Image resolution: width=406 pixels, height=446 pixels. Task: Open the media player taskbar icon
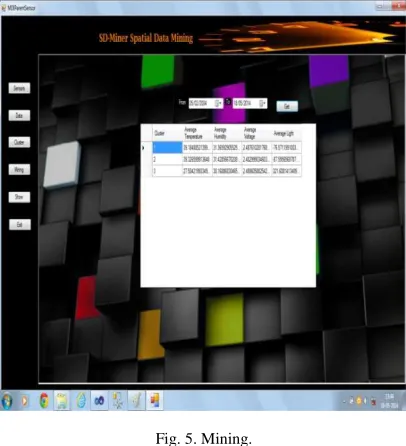[25, 401]
